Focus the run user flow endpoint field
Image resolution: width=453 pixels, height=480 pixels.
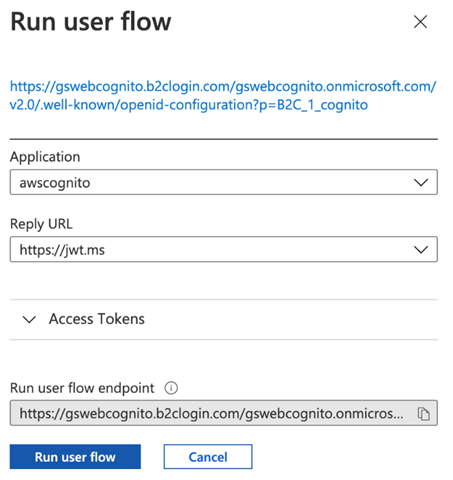point(224,413)
